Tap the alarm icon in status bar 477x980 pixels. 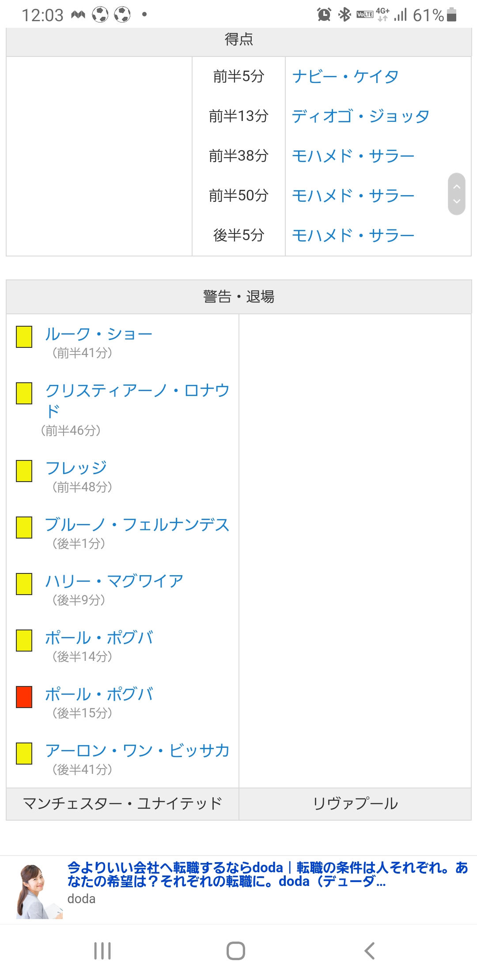coord(324,15)
